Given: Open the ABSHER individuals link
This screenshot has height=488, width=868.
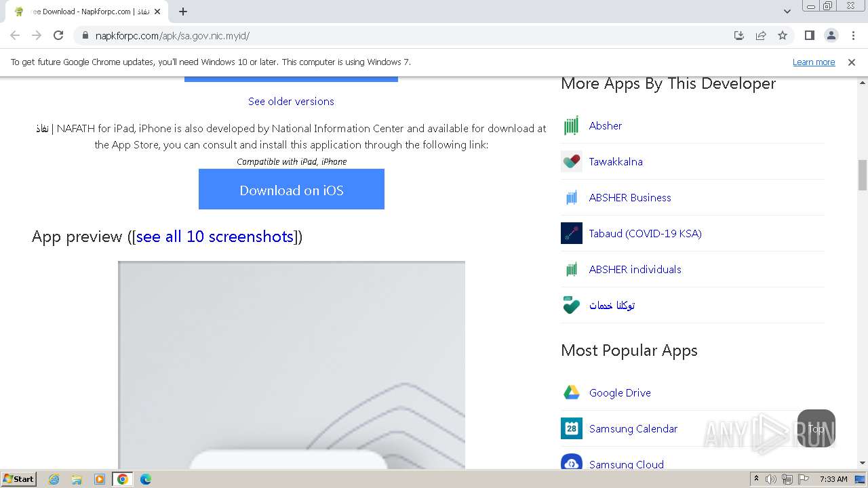Looking at the screenshot, I should click(x=635, y=269).
